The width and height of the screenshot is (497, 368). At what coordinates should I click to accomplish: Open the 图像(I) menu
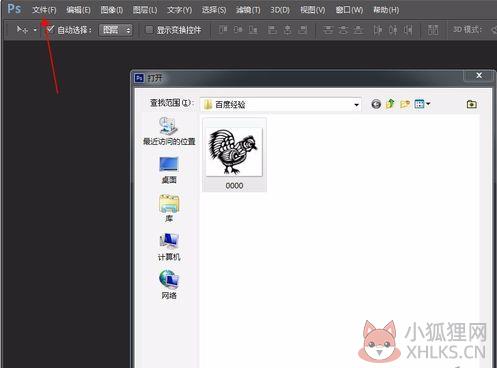(112, 10)
